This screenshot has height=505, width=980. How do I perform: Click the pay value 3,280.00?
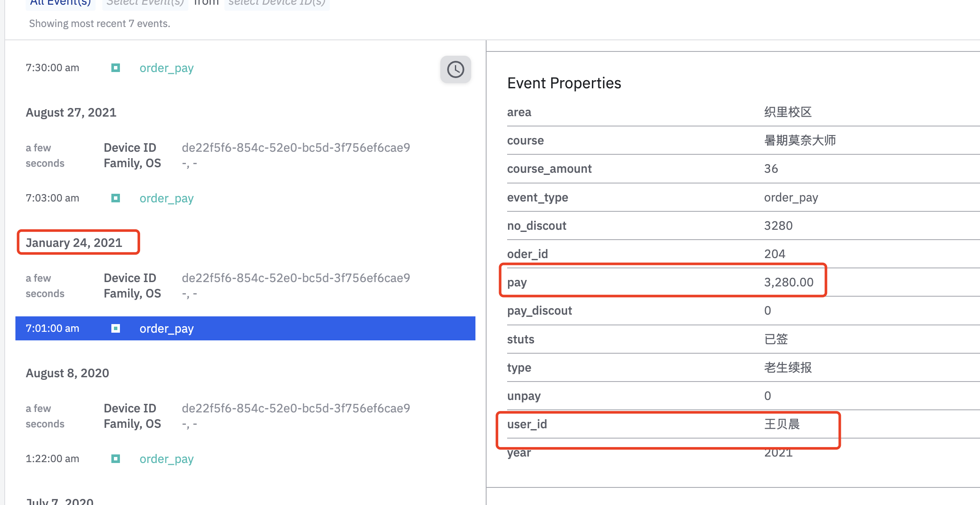click(789, 282)
